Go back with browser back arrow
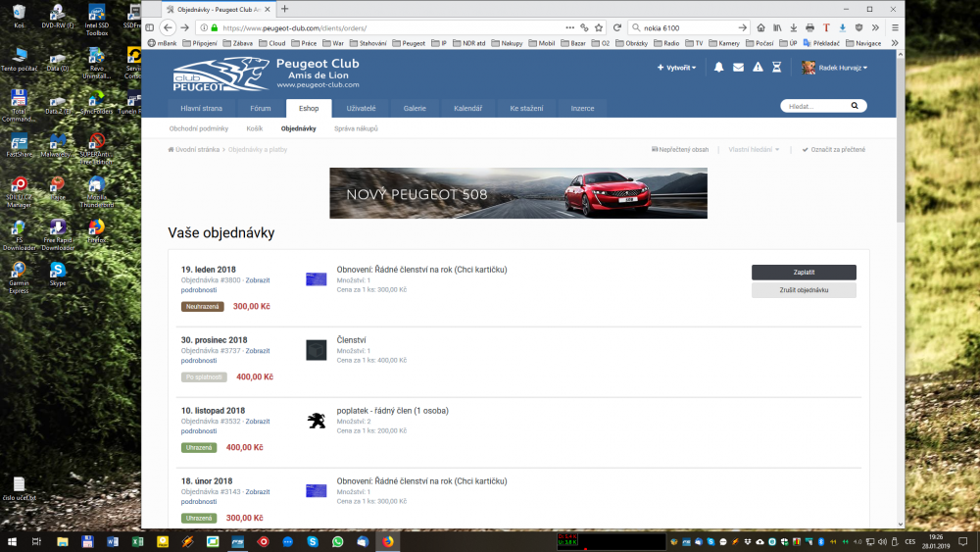 (168, 27)
